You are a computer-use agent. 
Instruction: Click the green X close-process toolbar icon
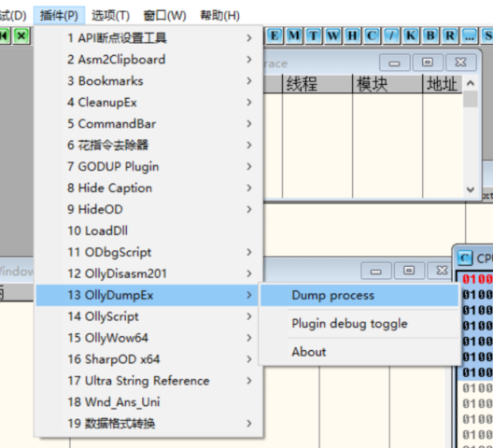[21, 35]
